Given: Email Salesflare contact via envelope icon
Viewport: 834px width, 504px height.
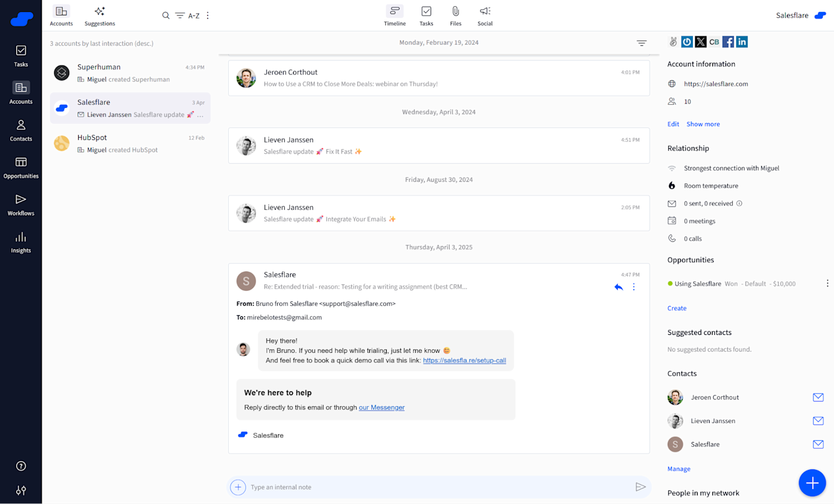Looking at the screenshot, I should [818, 444].
